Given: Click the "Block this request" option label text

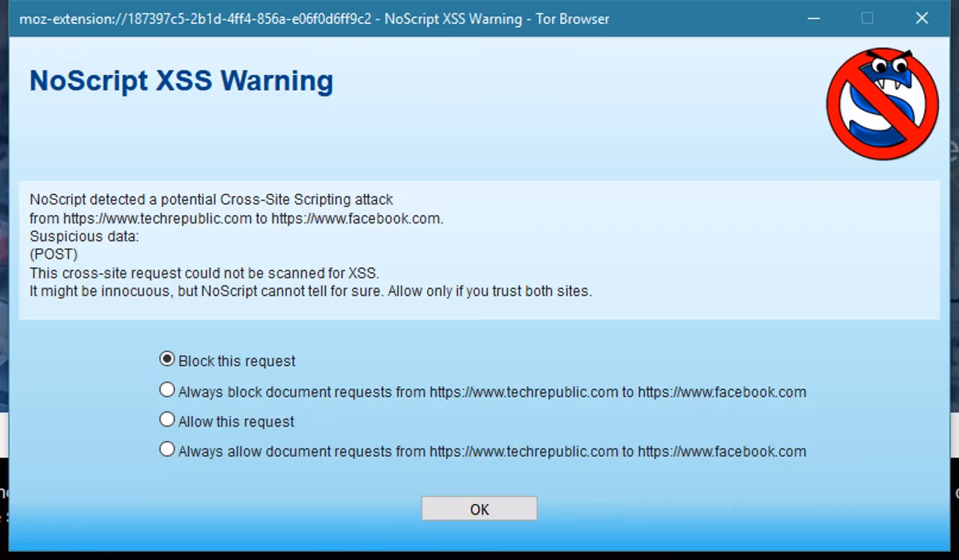Looking at the screenshot, I should [235, 361].
